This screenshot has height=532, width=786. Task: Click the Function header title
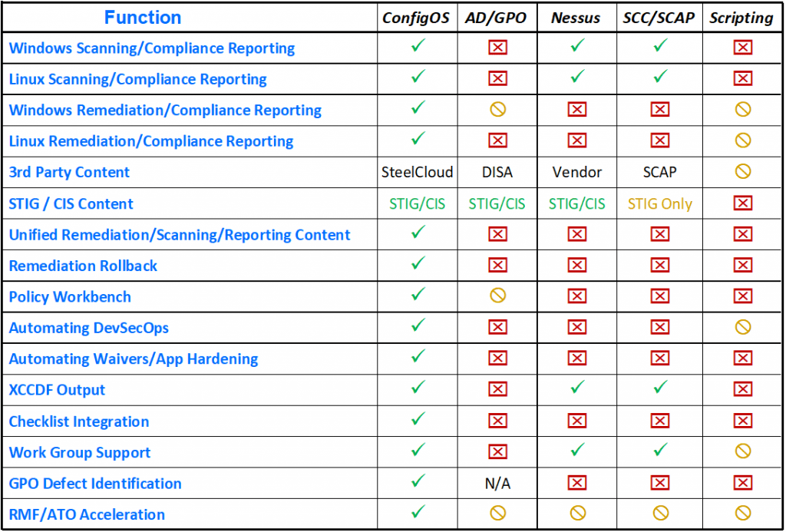pyautogui.click(x=143, y=18)
